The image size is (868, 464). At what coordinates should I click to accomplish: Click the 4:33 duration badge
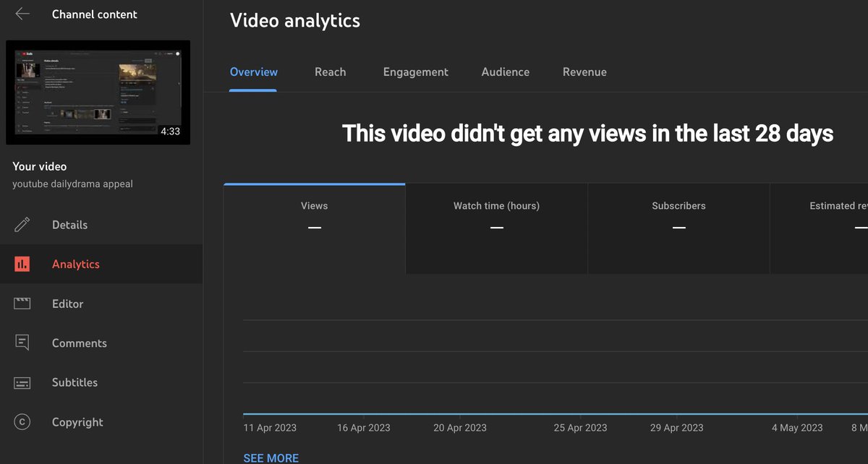pyautogui.click(x=170, y=132)
